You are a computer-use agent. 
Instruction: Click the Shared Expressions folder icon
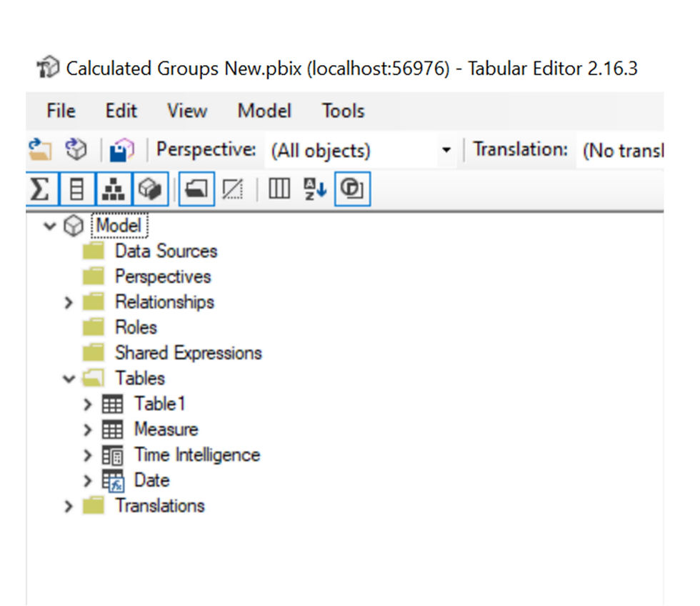coord(94,353)
